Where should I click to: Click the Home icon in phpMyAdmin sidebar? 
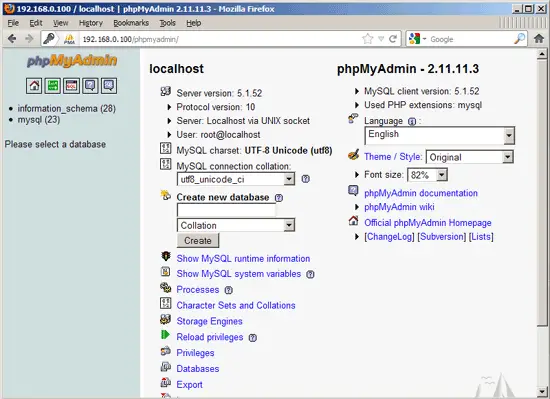[x=34, y=86]
